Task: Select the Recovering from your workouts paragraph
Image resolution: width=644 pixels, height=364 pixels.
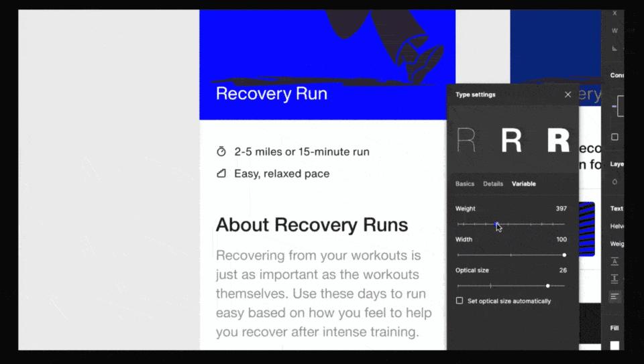Action: coord(323,294)
